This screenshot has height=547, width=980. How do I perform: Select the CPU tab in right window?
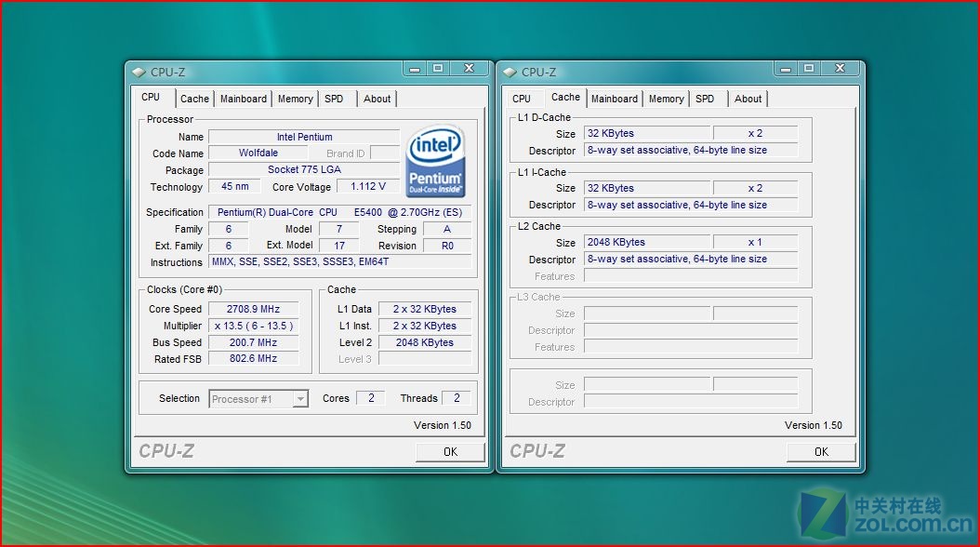point(522,99)
